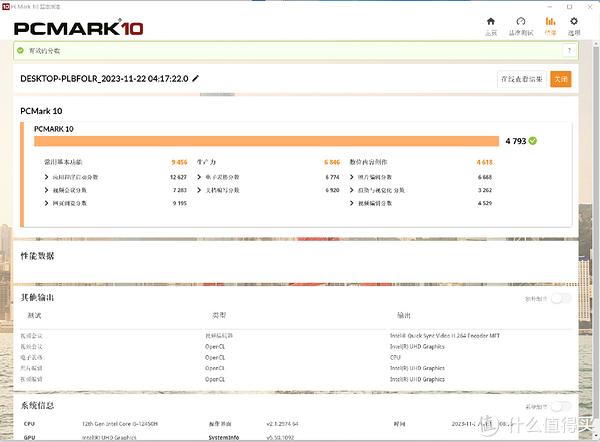Click the green check in valid-score banner
The width and height of the screenshot is (600, 442).
coord(21,51)
